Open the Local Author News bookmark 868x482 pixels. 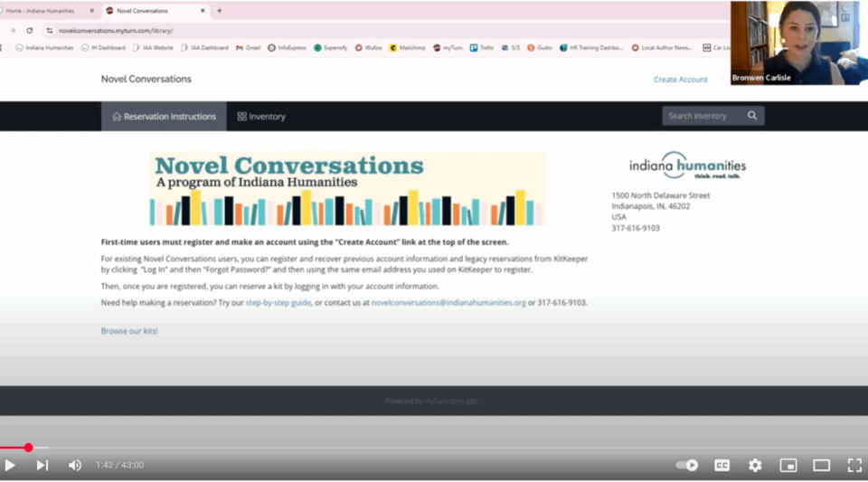tap(662, 48)
